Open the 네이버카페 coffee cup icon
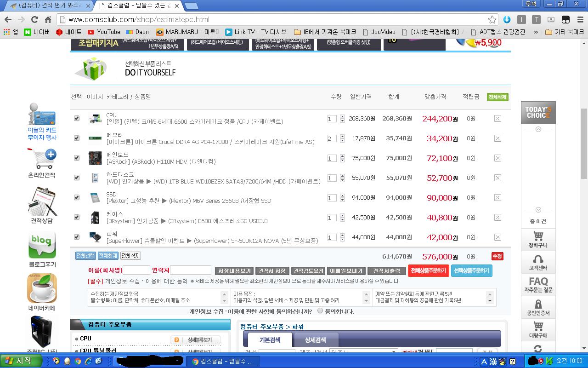 pos(42,293)
